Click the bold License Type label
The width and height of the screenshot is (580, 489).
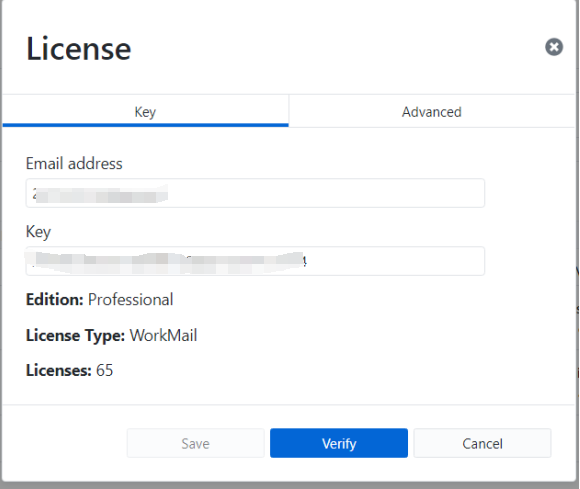[75, 335]
